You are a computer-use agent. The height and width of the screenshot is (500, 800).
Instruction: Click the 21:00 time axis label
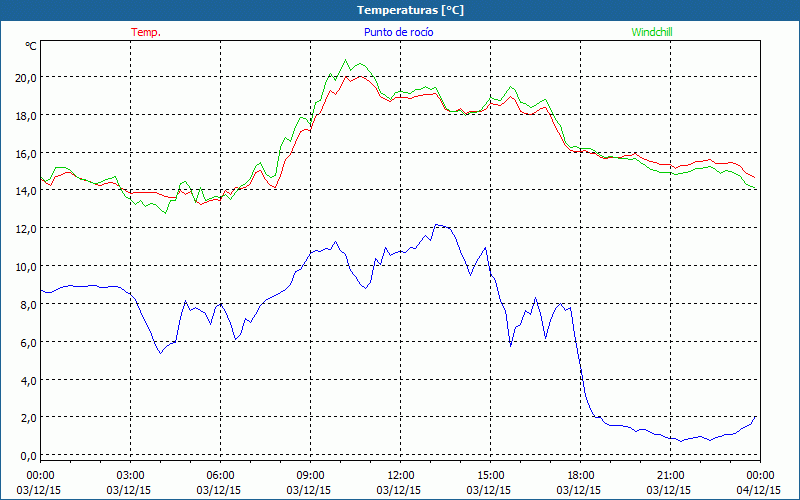click(670, 476)
